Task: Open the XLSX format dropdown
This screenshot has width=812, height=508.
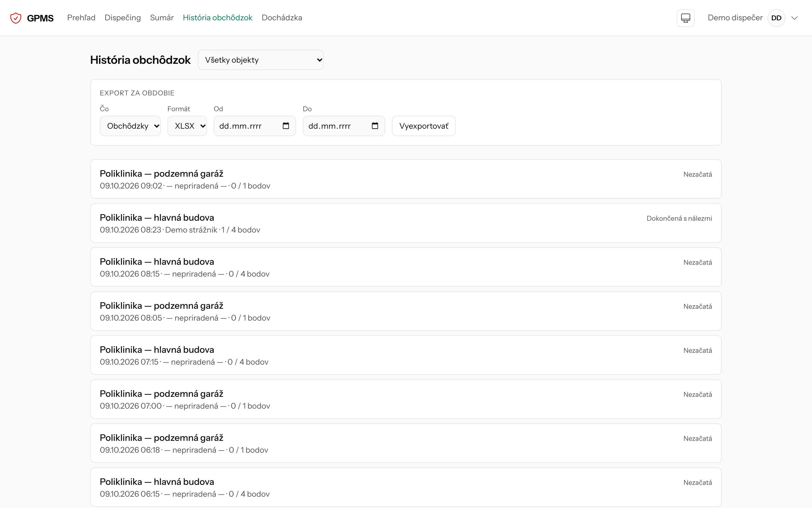Action: pos(187,126)
